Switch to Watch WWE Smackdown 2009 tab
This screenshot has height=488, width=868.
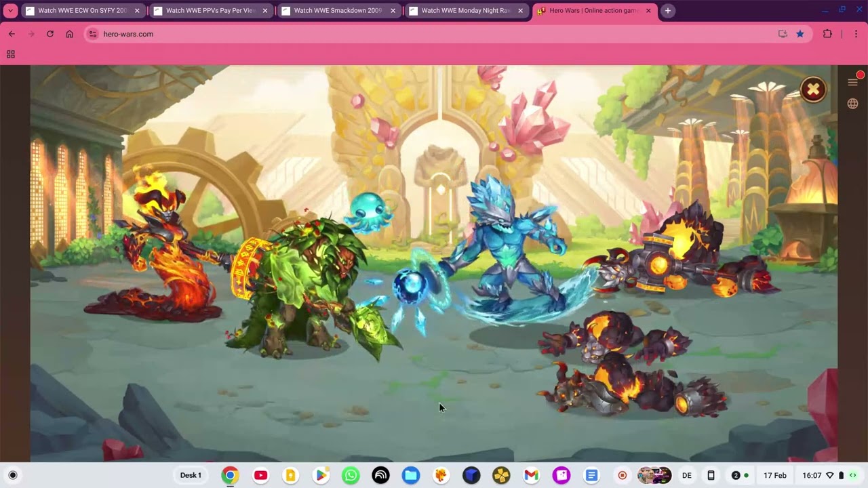(x=338, y=11)
